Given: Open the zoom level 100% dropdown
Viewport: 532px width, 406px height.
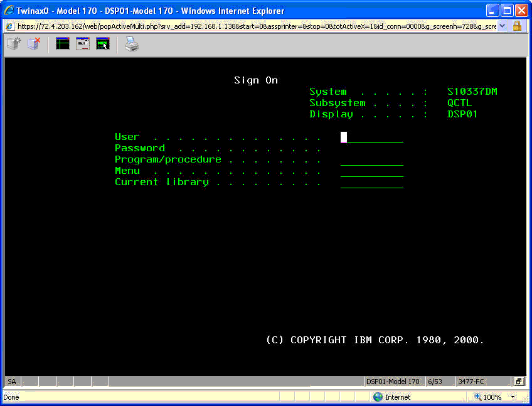Looking at the screenshot, I should (x=513, y=397).
